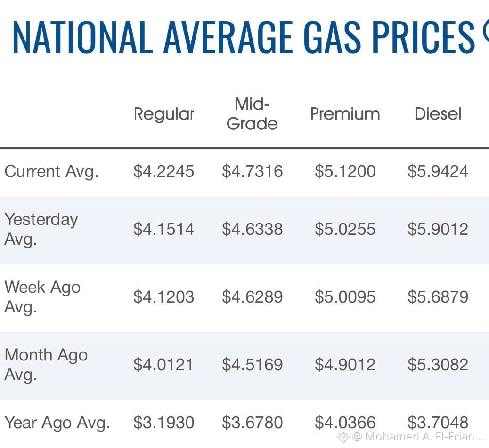Click the watermark logo icon
Image resolution: width=489 pixels, height=448 pixels.
(343, 437)
